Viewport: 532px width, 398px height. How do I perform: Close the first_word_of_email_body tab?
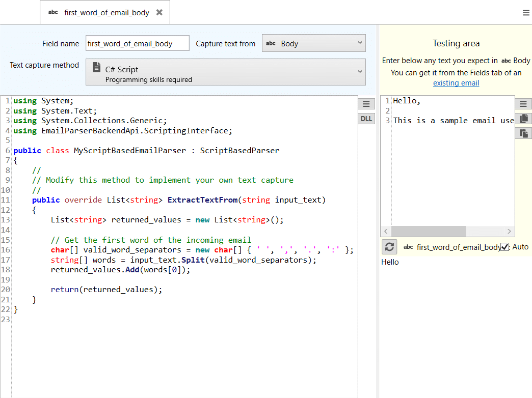(x=159, y=13)
